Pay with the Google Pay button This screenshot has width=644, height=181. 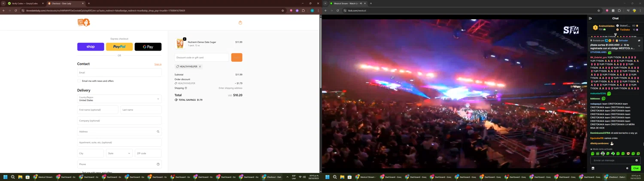click(148, 47)
